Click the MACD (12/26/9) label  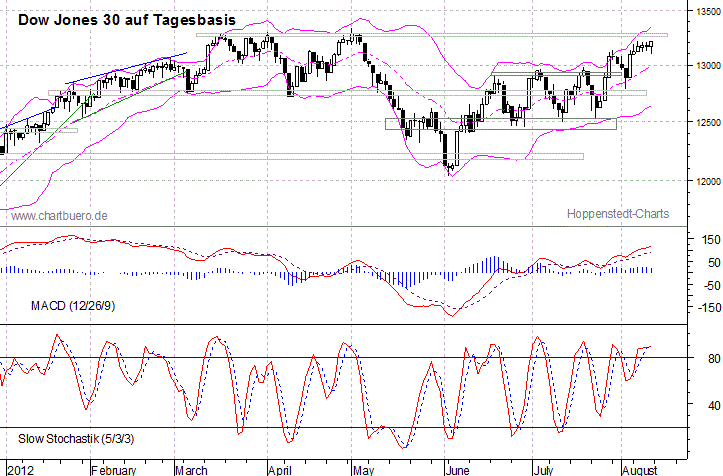pyautogui.click(x=73, y=306)
